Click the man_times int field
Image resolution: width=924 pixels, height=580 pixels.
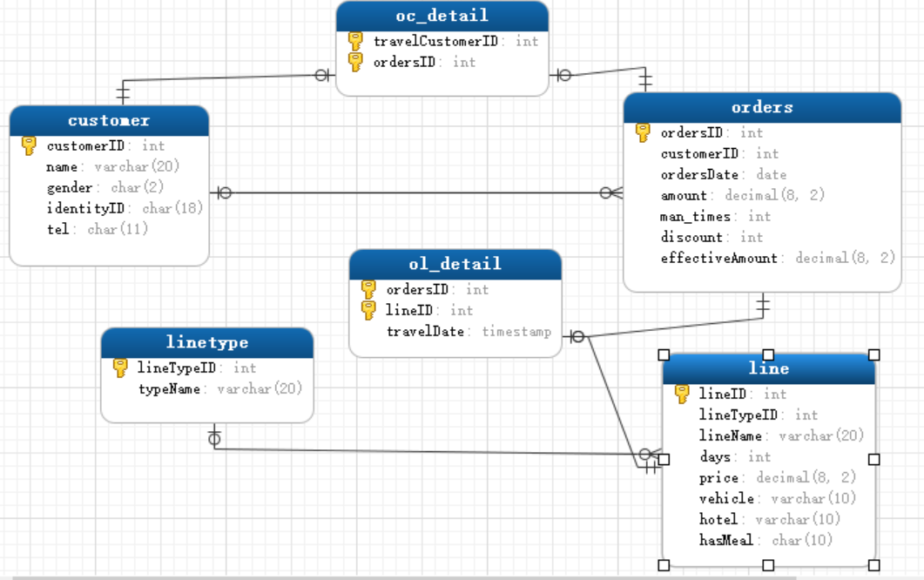pyautogui.click(x=715, y=216)
